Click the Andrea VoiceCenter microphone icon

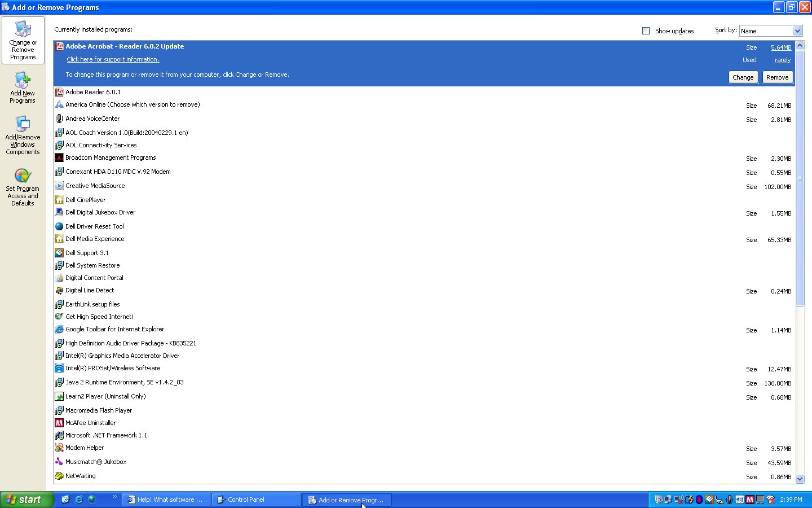click(x=59, y=119)
